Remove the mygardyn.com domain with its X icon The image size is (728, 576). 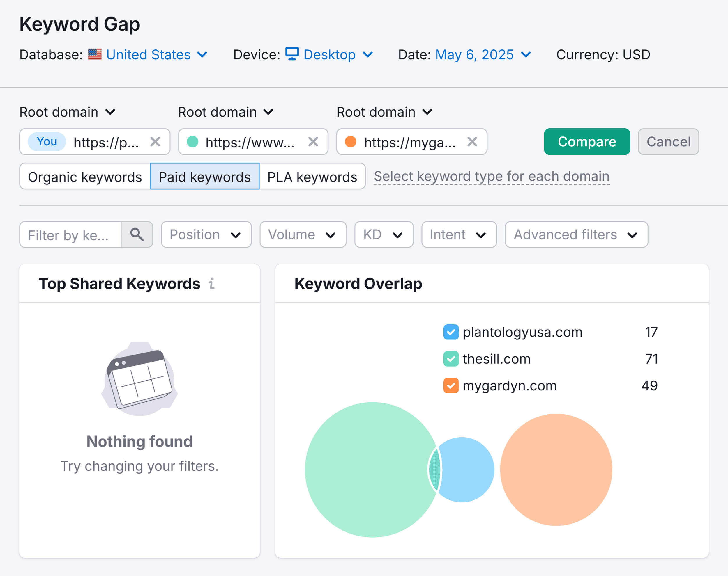(x=471, y=142)
